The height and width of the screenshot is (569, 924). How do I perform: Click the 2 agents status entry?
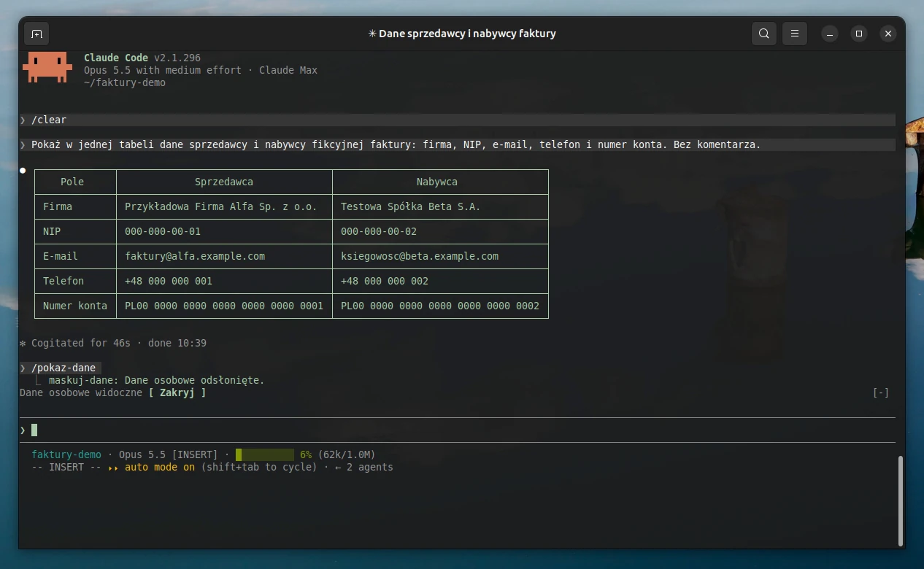[364, 467]
